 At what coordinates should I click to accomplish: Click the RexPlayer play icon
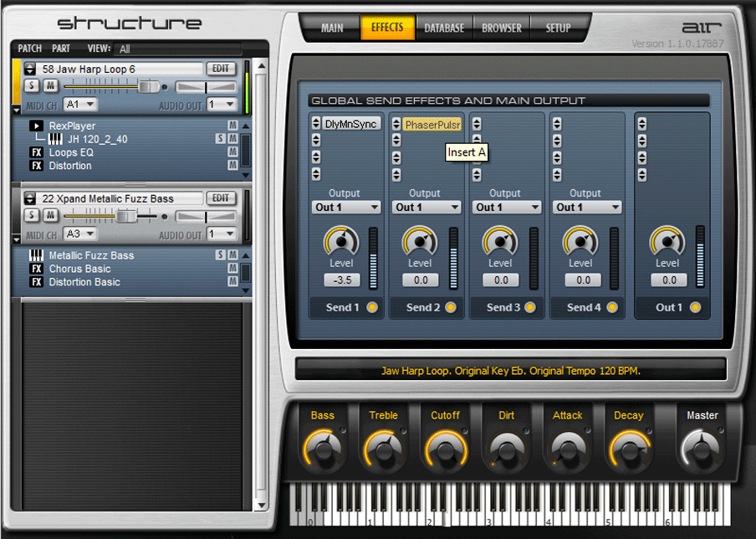[x=36, y=126]
